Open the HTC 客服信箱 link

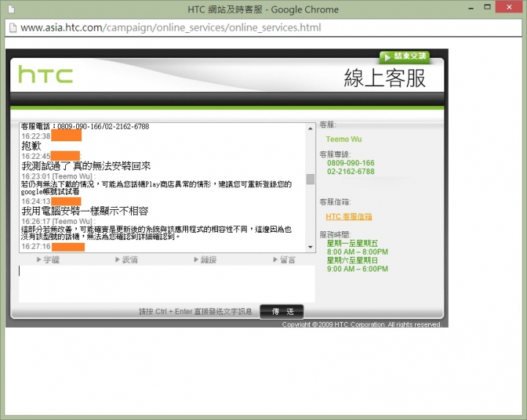pyautogui.click(x=349, y=217)
